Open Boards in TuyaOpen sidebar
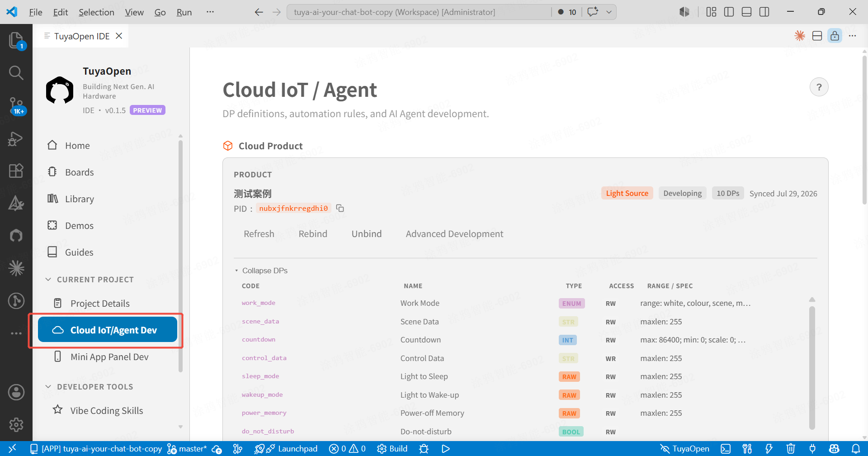Image resolution: width=868 pixels, height=456 pixels. (x=107, y=172)
